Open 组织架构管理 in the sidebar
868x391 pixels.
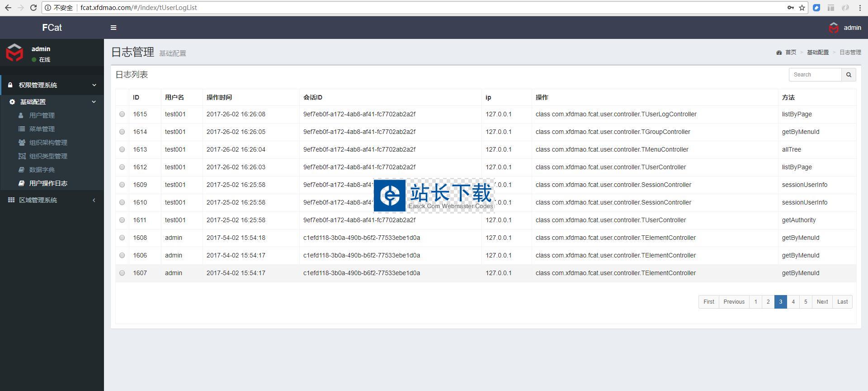coord(48,143)
